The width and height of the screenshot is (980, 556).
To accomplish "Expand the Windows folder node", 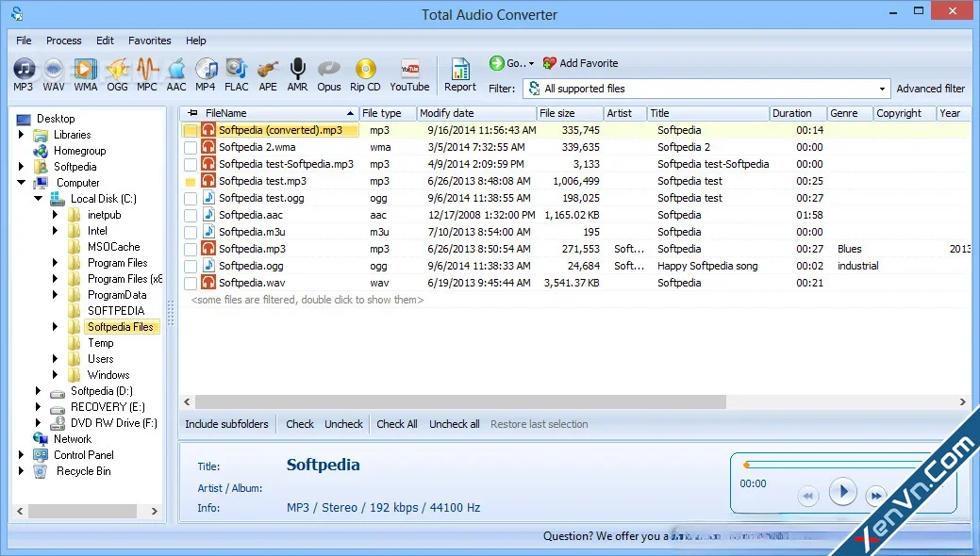I will (x=55, y=375).
